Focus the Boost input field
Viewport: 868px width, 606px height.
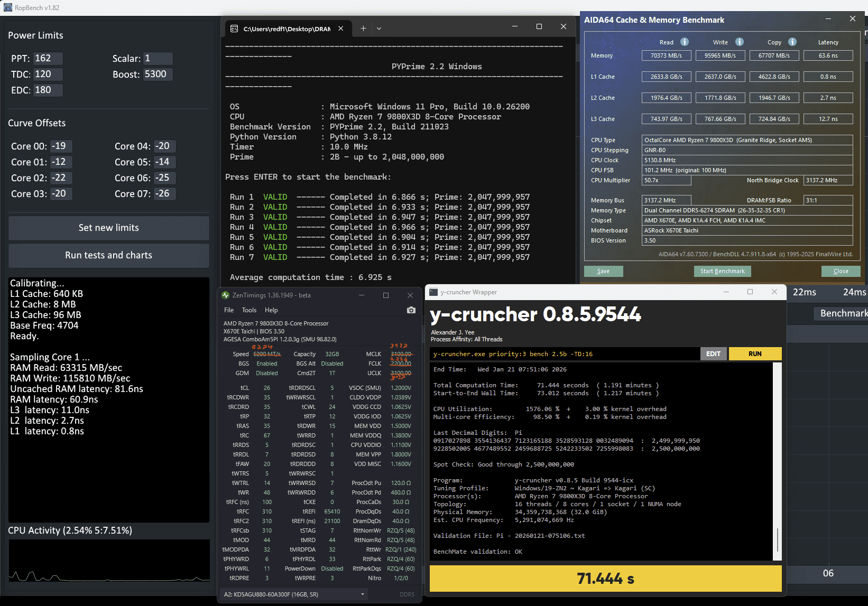[x=158, y=74]
